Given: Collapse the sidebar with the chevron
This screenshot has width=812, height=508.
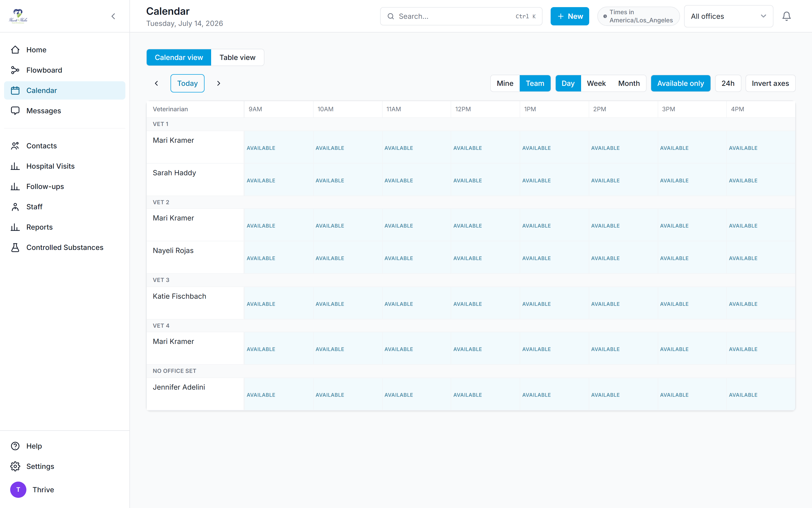Looking at the screenshot, I should pos(113,16).
